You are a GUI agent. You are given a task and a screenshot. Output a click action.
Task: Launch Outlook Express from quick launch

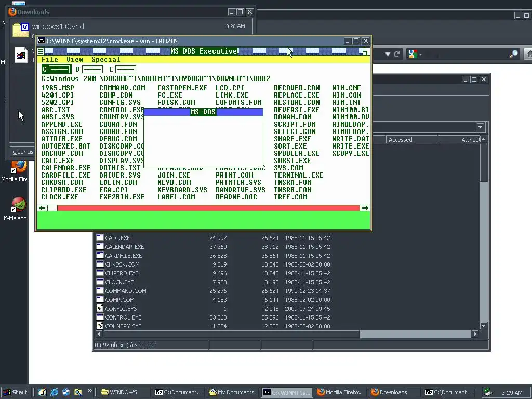coord(66,392)
